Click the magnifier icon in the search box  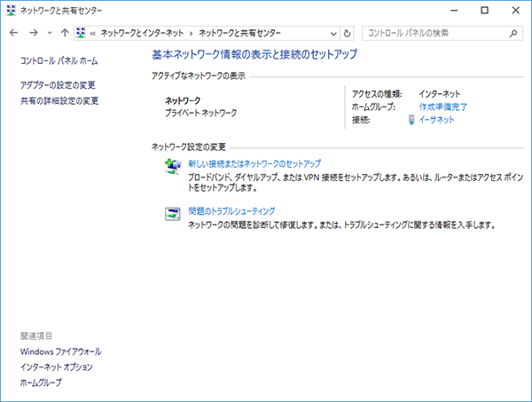(513, 33)
